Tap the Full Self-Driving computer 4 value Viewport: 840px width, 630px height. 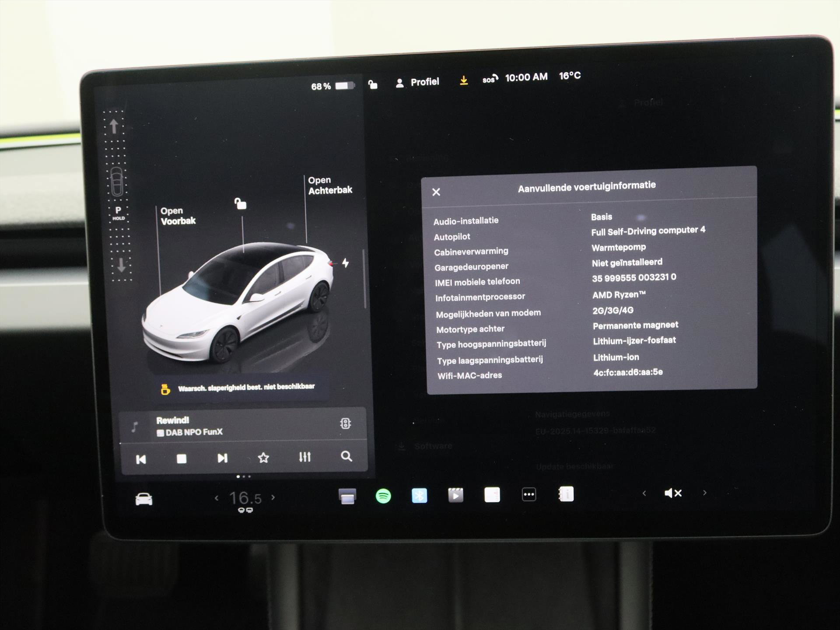click(648, 231)
